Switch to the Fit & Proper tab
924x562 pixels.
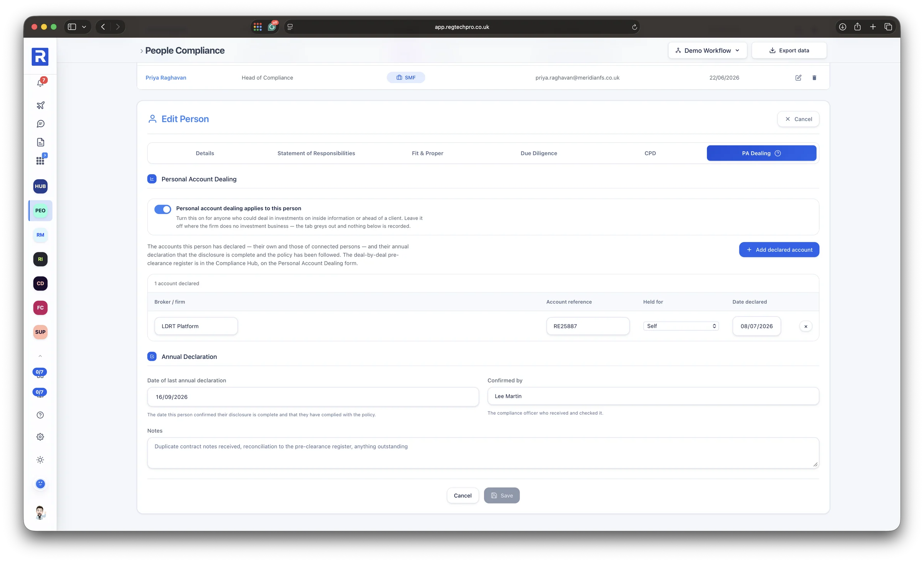427,153
